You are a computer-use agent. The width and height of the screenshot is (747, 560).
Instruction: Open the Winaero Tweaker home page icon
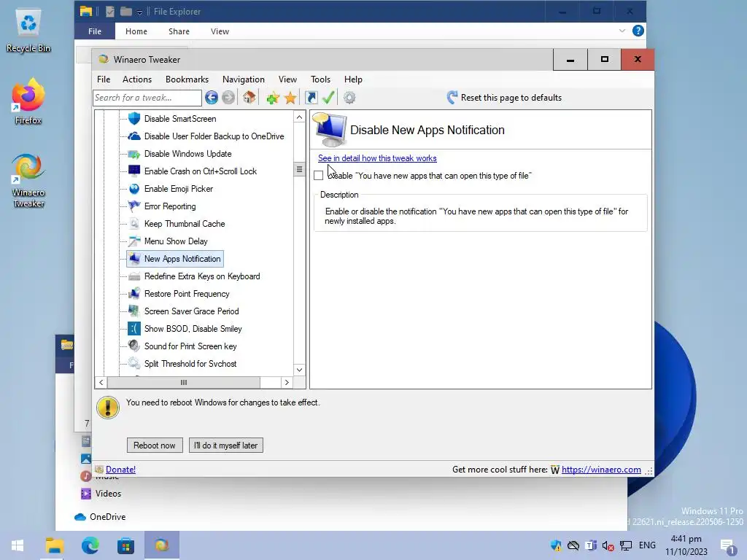249,98
